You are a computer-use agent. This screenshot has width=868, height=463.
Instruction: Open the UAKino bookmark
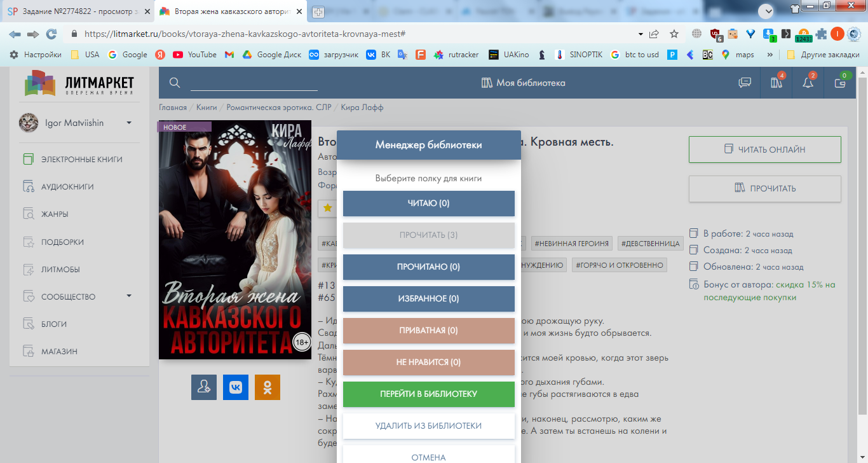pos(508,55)
